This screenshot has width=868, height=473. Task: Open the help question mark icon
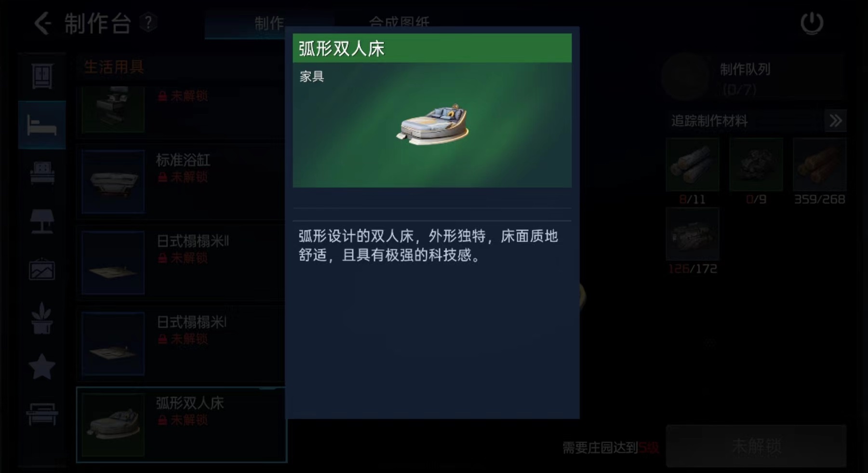tap(148, 23)
